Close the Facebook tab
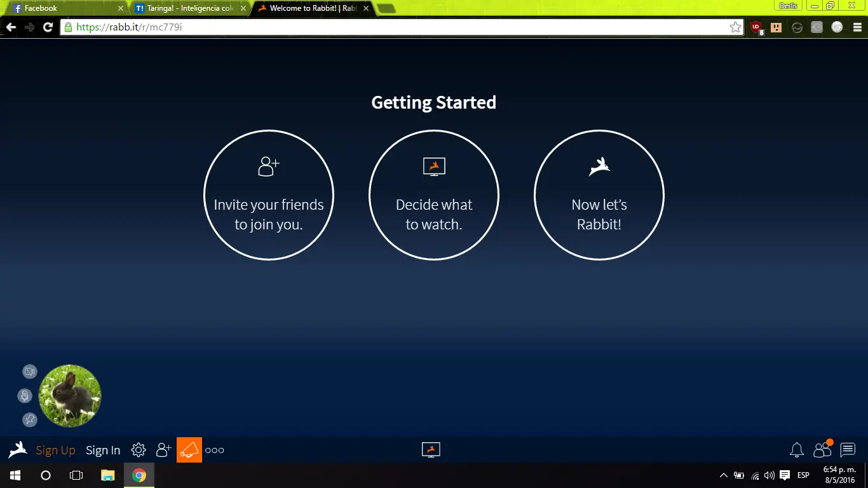868x488 pixels. pyautogui.click(x=121, y=8)
